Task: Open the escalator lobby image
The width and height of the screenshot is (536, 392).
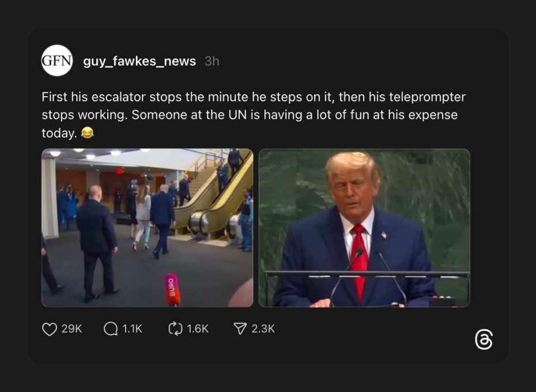Action: click(x=148, y=228)
